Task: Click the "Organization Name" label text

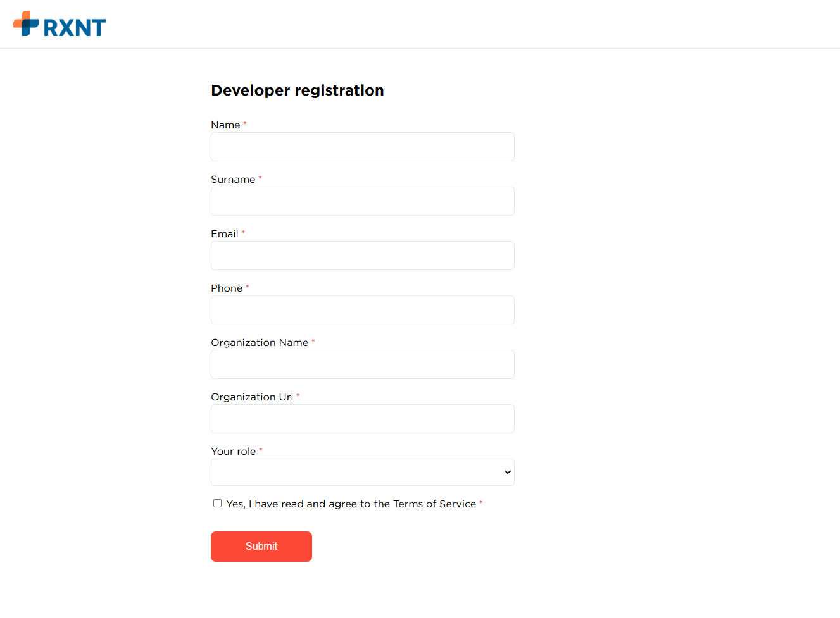Action: click(x=259, y=343)
